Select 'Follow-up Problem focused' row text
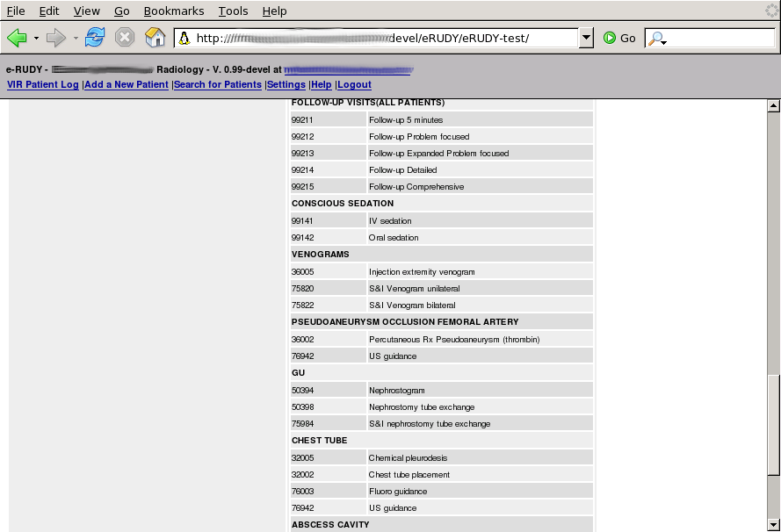The image size is (781, 532). click(x=419, y=137)
